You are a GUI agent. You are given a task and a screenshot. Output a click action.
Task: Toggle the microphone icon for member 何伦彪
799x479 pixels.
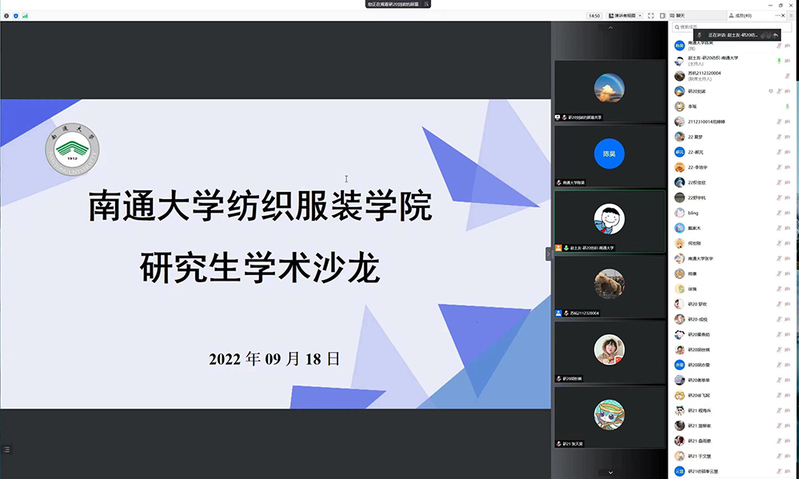click(x=777, y=243)
